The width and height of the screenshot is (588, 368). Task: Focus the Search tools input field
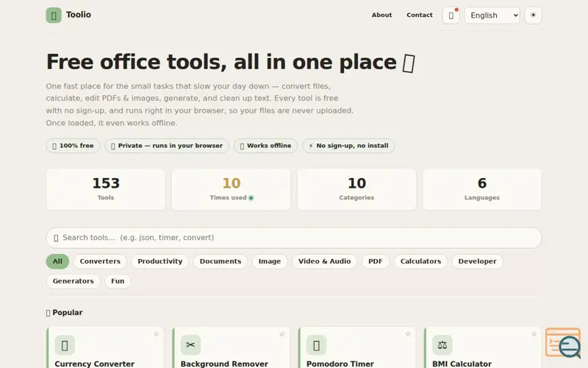point(294,238)
